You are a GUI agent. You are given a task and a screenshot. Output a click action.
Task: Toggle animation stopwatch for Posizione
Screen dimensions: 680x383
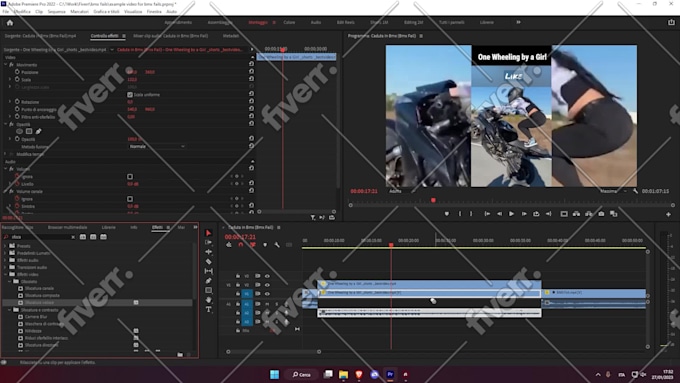coord(17,72)
